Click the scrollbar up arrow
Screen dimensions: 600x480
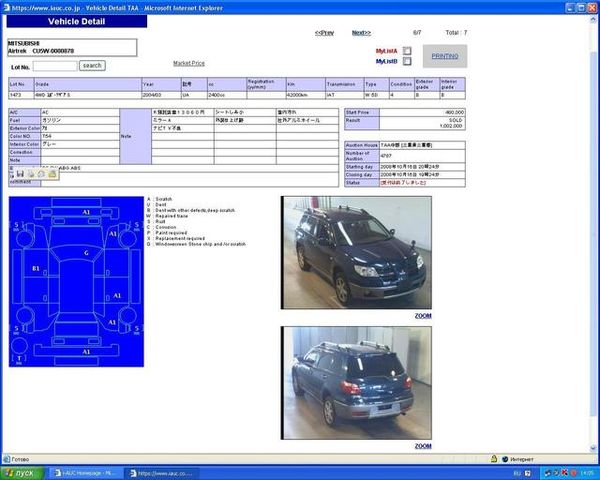[593, 19]
